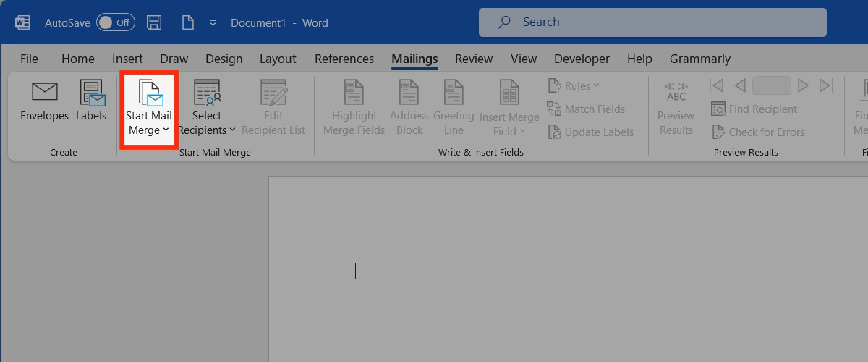Viewport: 868px width, 362px height.
Task: Click in the Search box
Action: click(x=652, y=22)
